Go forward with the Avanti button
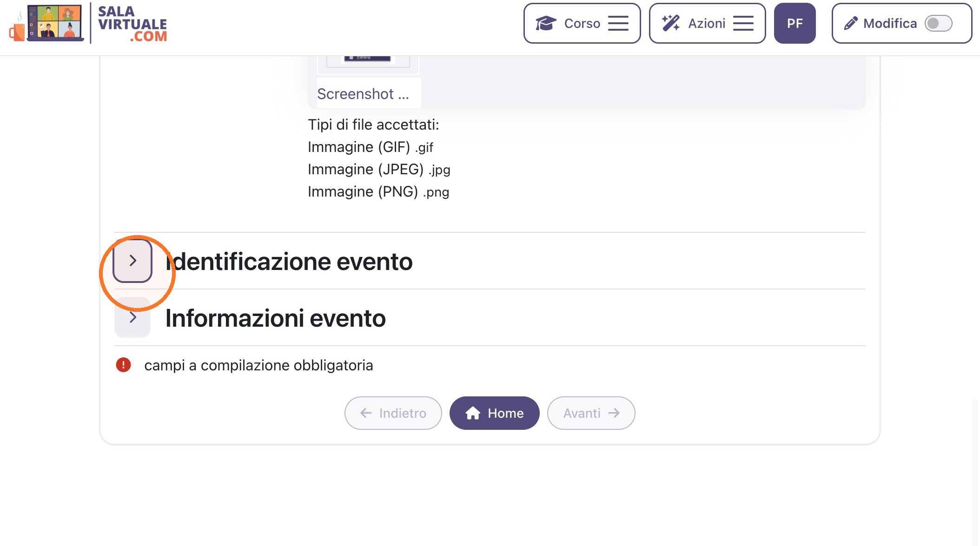 click(591, 413)
